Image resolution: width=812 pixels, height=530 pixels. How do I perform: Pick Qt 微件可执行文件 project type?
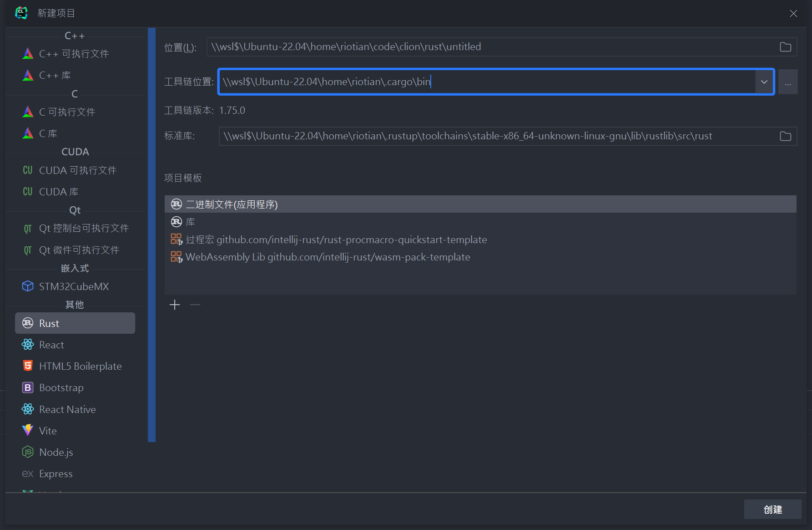[75, 250]
